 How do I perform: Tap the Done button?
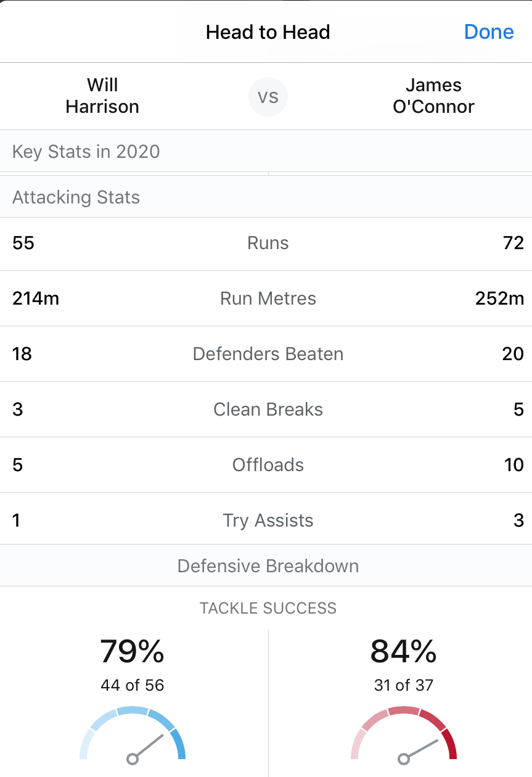489,32
